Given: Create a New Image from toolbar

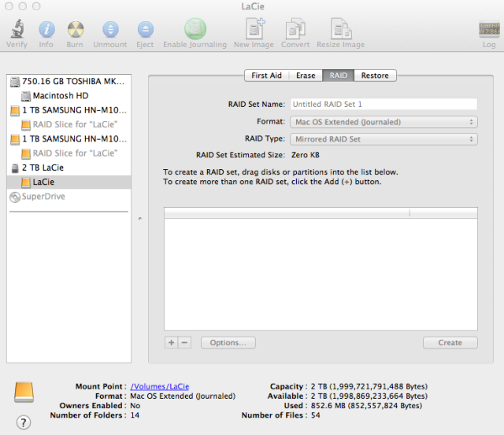Looking at the screenshot, I should [x=254, y=30].
